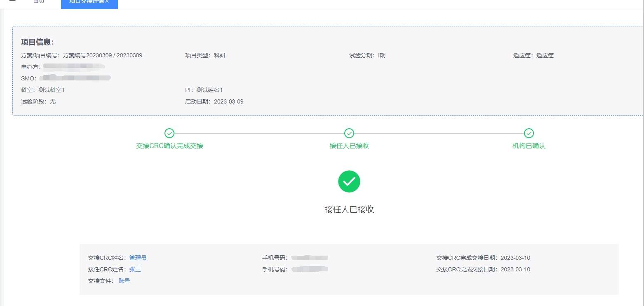Click the 交接CRC确认完成交接 step label
This screenshot has width=644, height=306.
tap(169, 146)
